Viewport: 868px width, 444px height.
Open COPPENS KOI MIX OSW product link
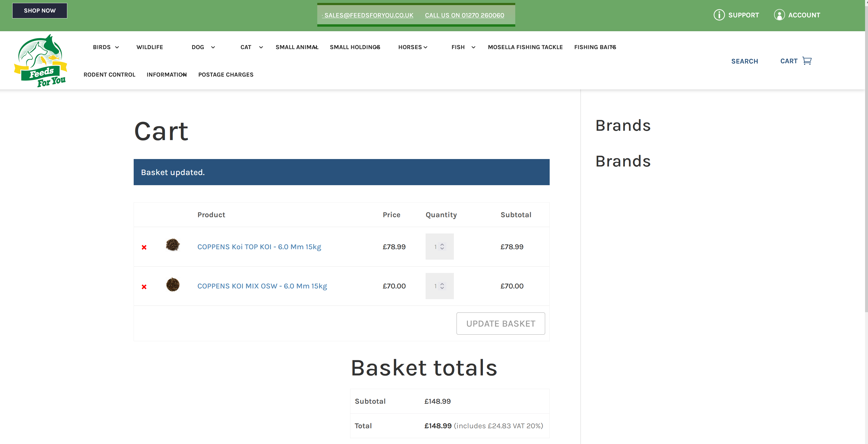tap(262, 286)
